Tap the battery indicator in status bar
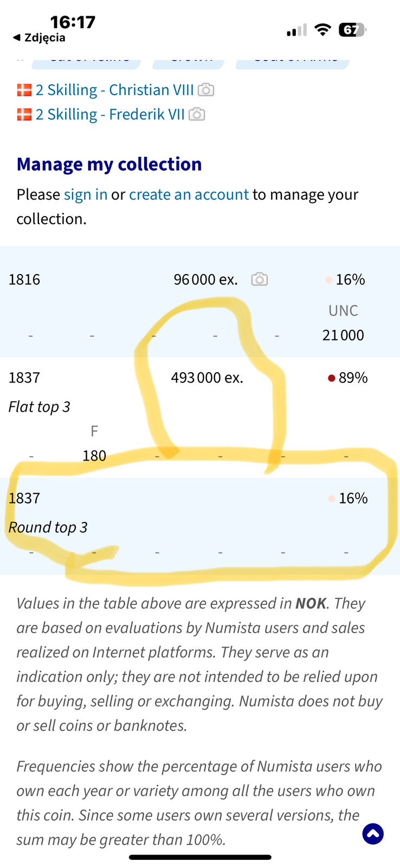The height and width of the screenshot is (868, 400). click(351, 30)
